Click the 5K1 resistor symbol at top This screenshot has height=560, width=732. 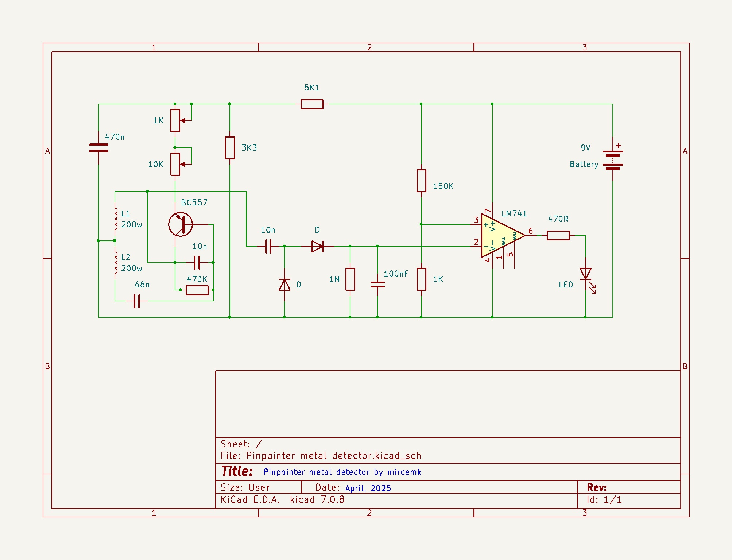click(x=312, y=104)
